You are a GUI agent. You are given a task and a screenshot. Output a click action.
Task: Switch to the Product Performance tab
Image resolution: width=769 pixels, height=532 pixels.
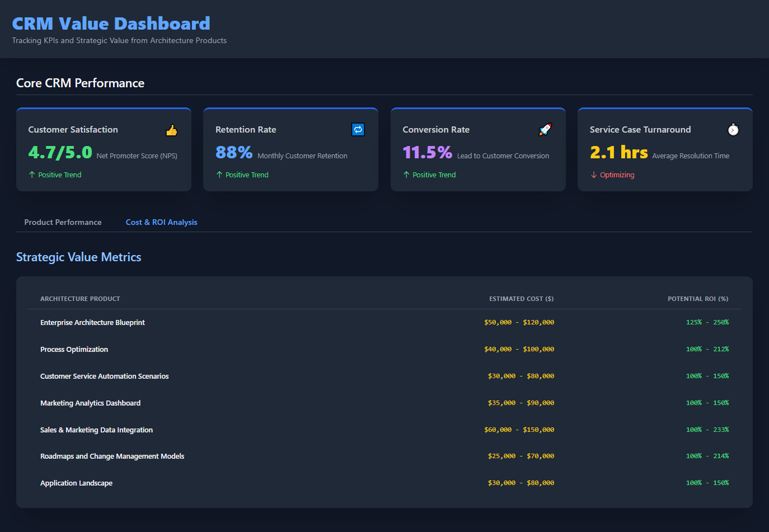(x=63, y=222)
